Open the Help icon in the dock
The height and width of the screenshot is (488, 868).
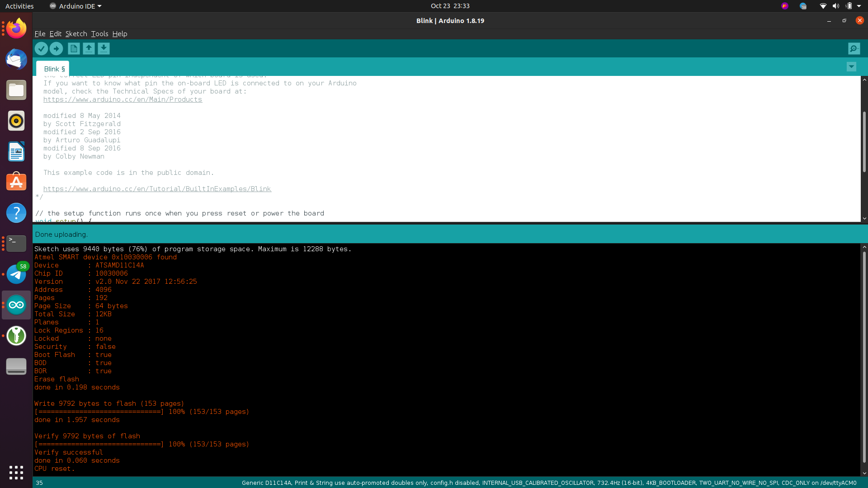[x=16, y=213]
